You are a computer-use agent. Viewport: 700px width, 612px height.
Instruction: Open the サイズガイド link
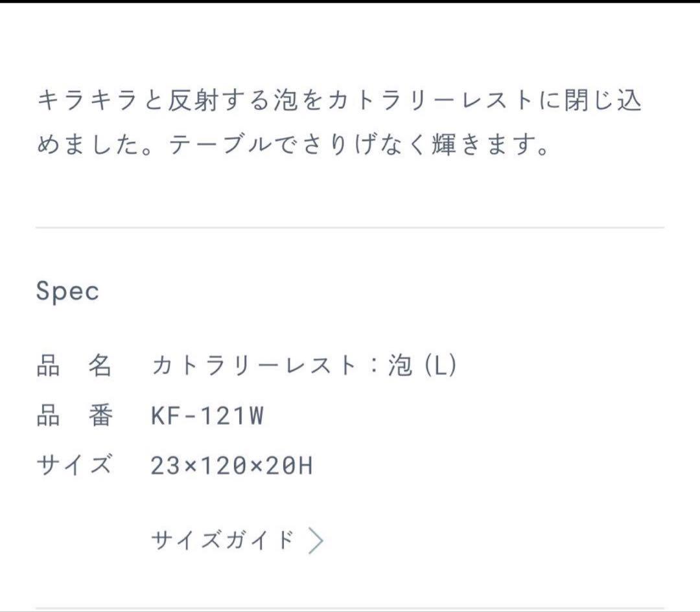(x=222, y=539)
